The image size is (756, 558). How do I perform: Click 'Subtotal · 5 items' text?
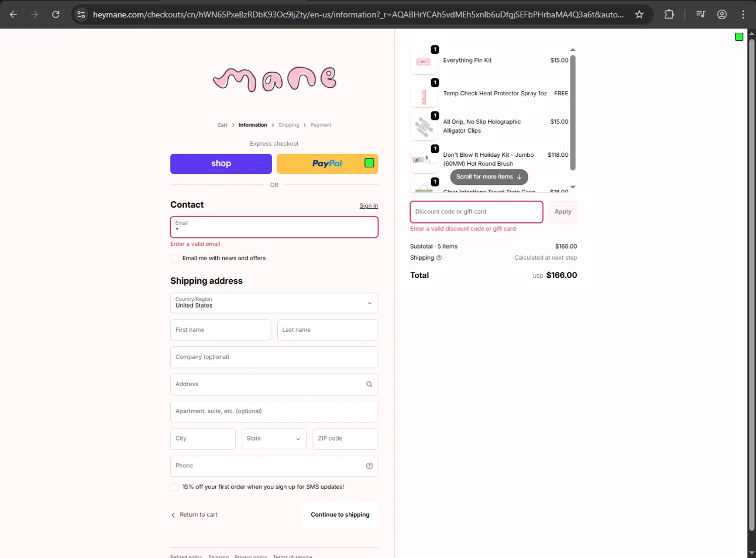434,246
